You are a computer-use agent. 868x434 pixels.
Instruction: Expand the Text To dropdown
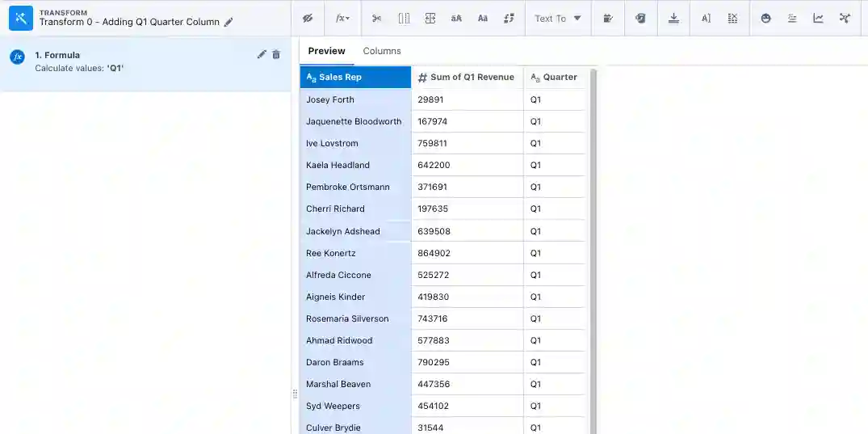pos(558,18)
